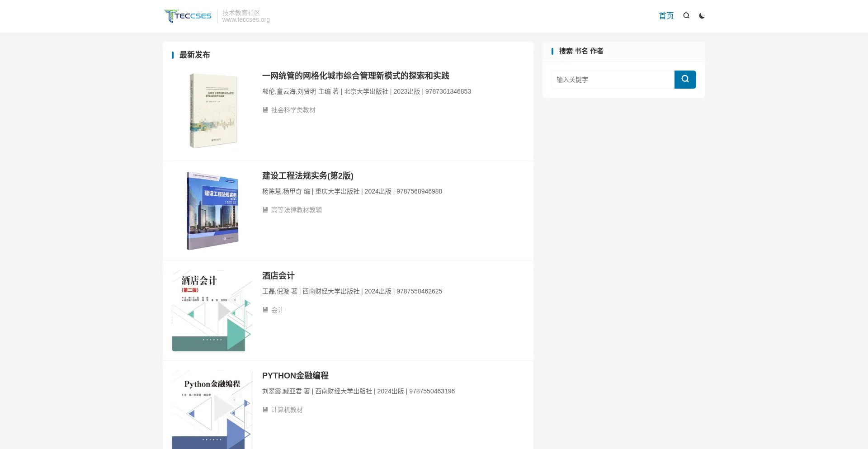The width and height of the screenshot is (868, 449).
Task: Go to 首页 in the navigation
Action: click(x=666, y=16)
